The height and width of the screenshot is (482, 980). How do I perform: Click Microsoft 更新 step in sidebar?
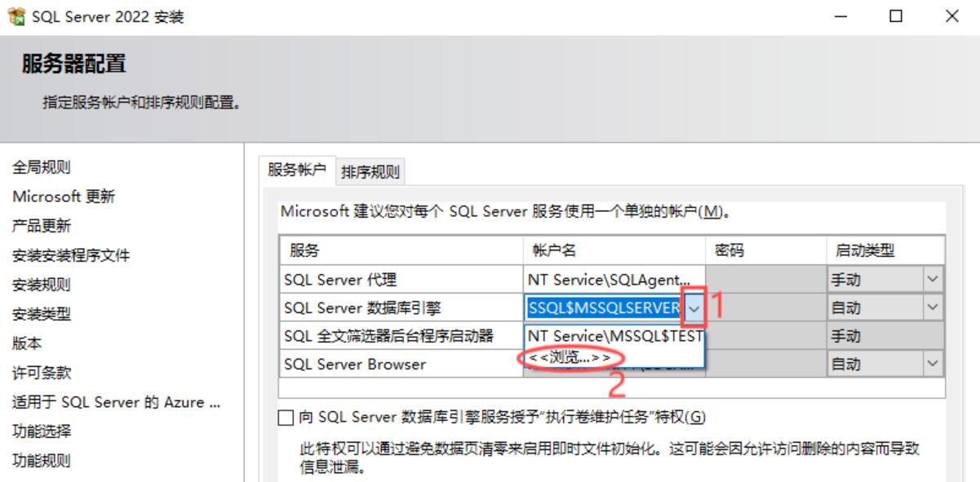click(x=64, y=197)
